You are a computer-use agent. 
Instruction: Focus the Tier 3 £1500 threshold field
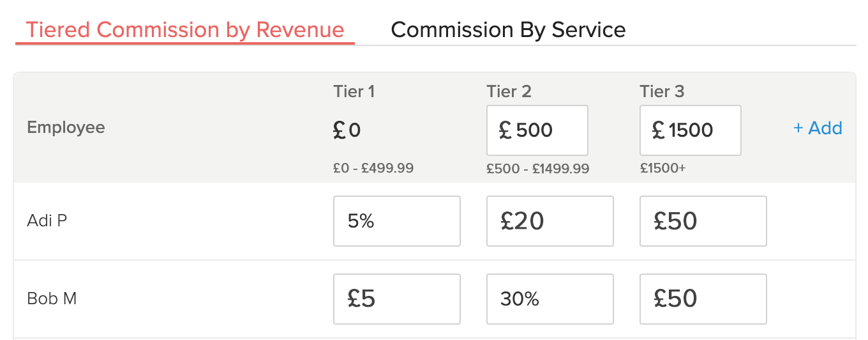[x=690, y=130]
